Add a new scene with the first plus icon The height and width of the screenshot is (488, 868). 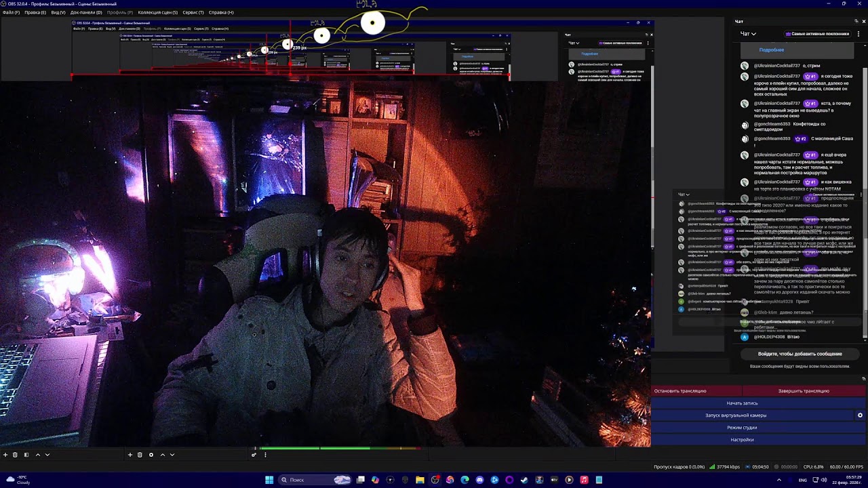point(5,455)
